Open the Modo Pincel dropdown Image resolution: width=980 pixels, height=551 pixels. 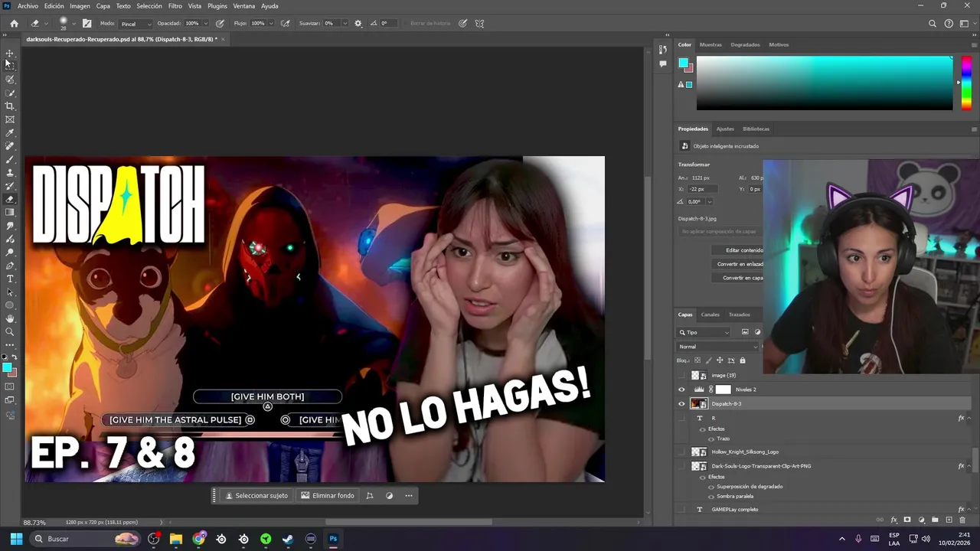coord(136,24)
